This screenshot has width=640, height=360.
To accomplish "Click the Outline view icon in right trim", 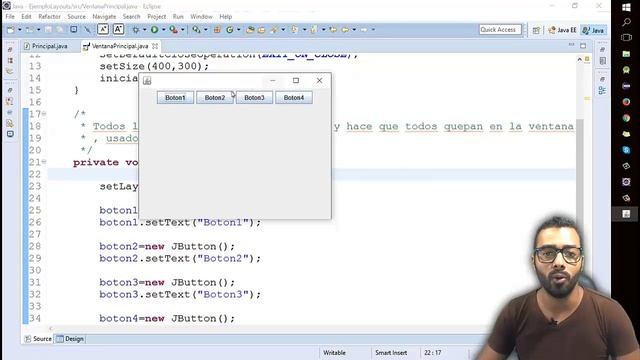I will (x=602, y=91).
